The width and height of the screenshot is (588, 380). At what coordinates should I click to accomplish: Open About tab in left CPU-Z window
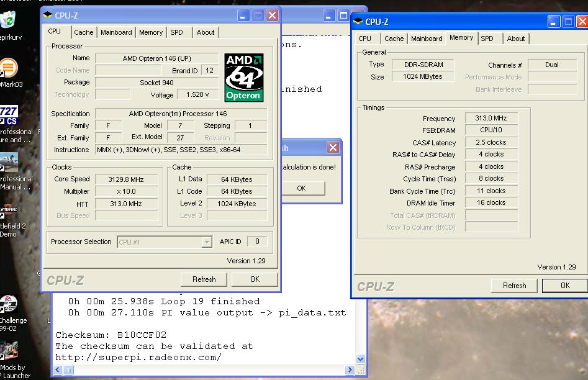(x=206, y=32)
